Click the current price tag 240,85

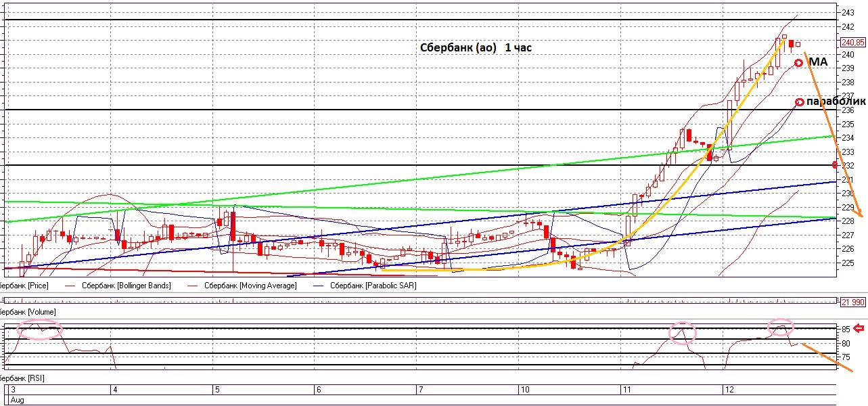[852, 41]
